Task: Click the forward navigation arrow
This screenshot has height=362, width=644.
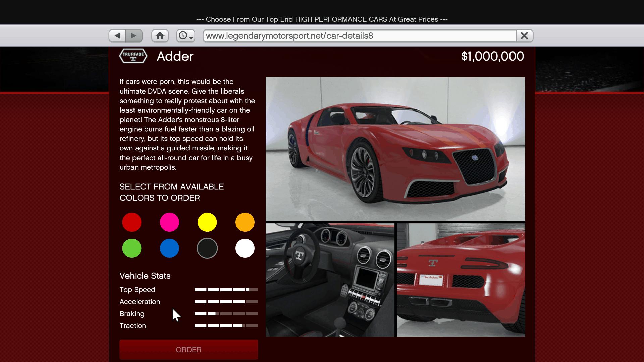Action: 134,35
